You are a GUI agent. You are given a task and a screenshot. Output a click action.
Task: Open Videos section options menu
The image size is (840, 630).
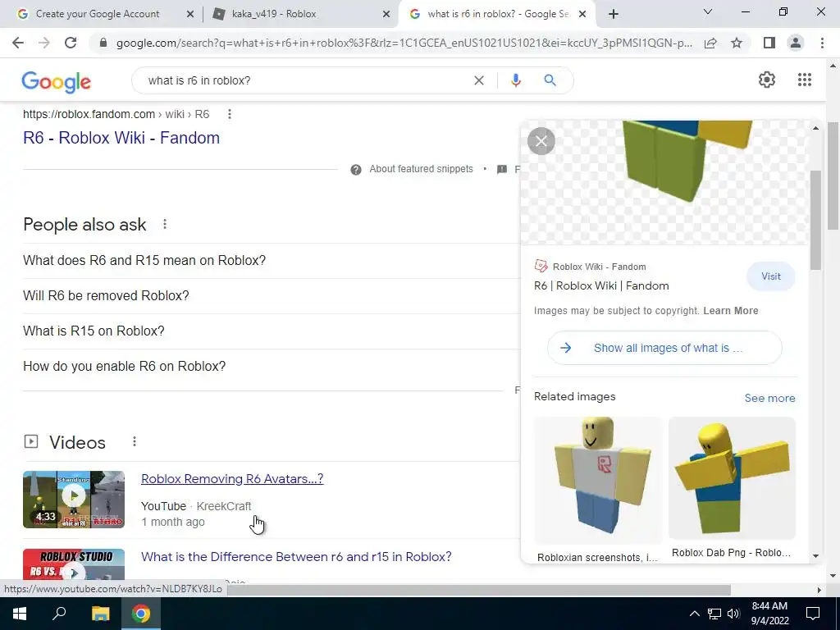(x=135, y=441)
